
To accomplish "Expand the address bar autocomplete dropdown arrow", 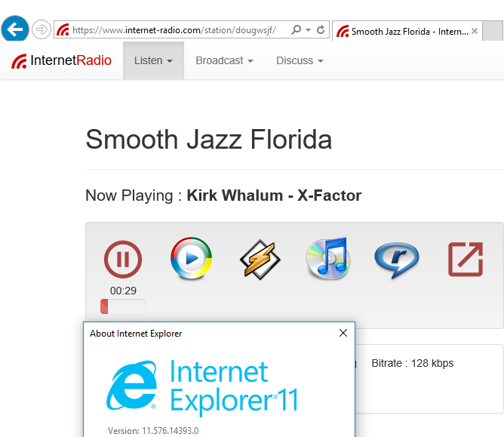I will (x=308, y=30).
